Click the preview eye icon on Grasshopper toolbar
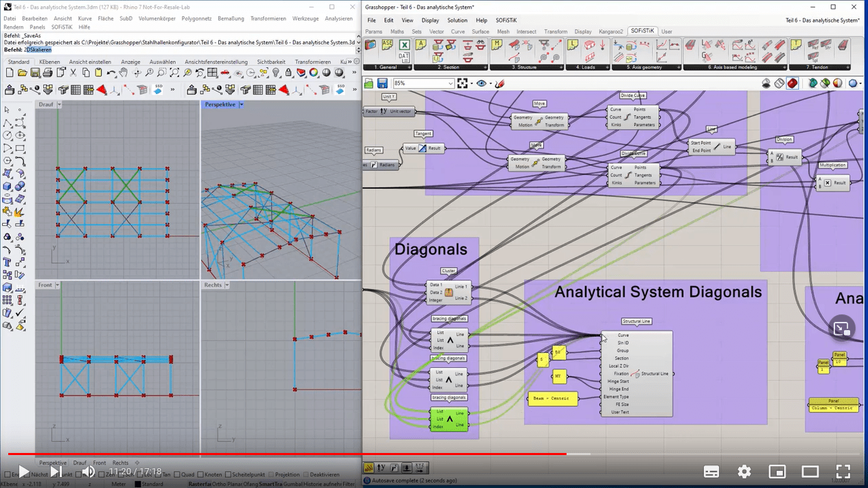The height and width of the screenshot is (488, 868). (481, 83)
